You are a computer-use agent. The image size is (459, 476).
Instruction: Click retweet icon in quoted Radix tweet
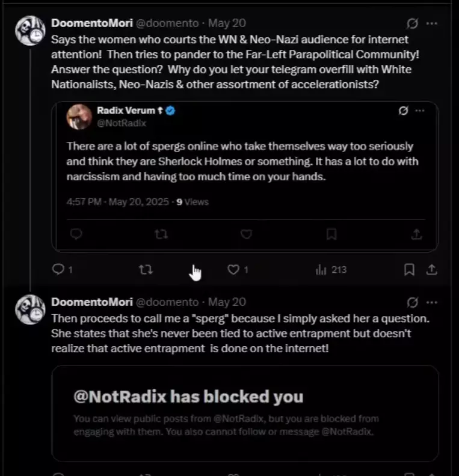[x=161, y=234]
